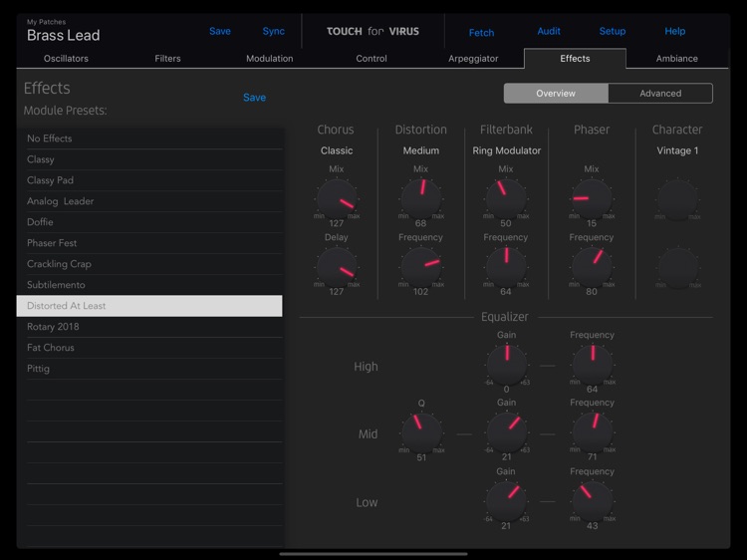The width and height of the screenshot is (747, 560).
Task: Open the Oscillators tab
Action: pyautogui.click(x=66, y=59)
